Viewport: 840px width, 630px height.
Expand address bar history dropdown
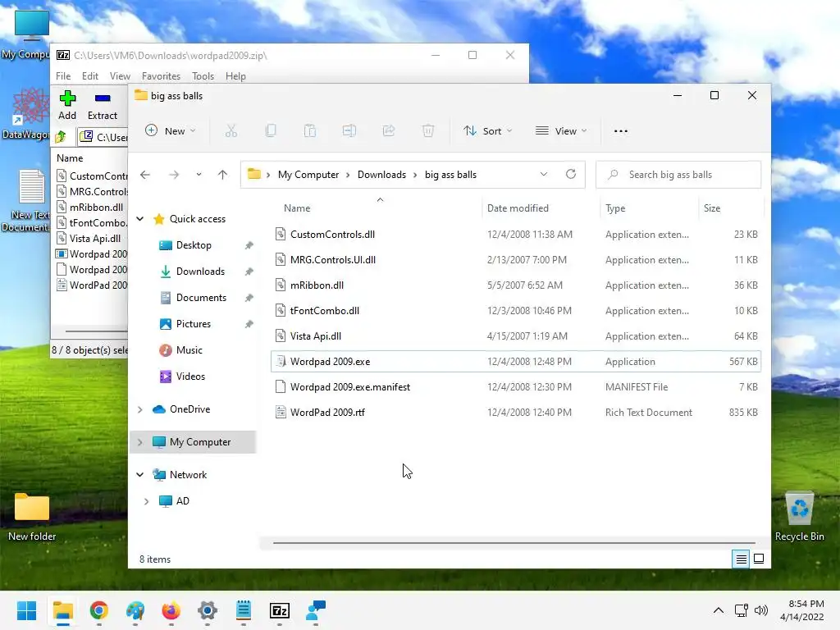(544, 174)
